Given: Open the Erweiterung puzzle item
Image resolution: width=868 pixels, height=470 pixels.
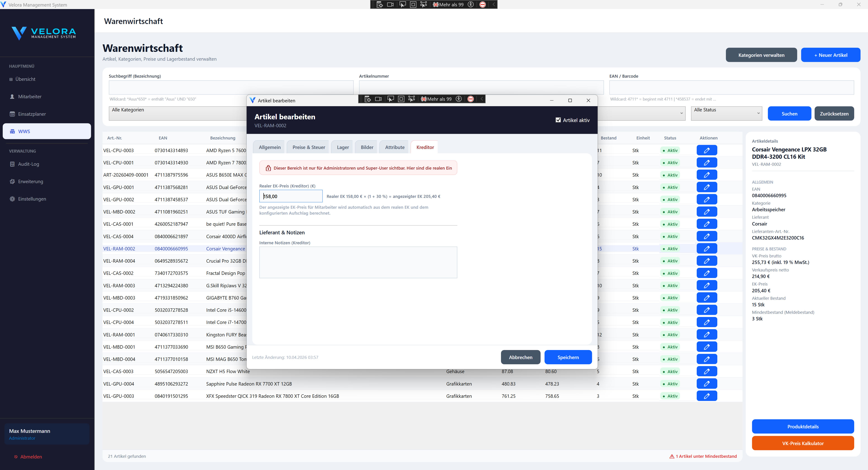Looking at the screenshot, I should [x=30, y=181].
